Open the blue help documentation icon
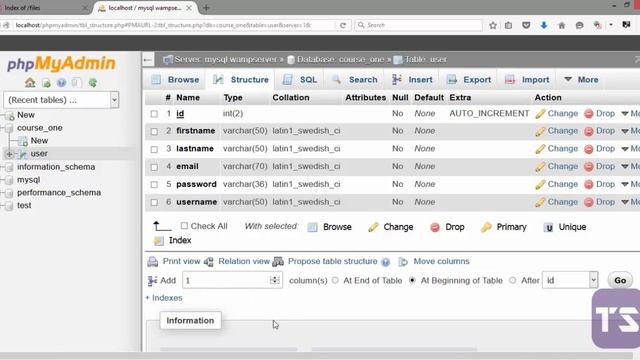This screenshot has height=360, width=640. click(61, 83)
